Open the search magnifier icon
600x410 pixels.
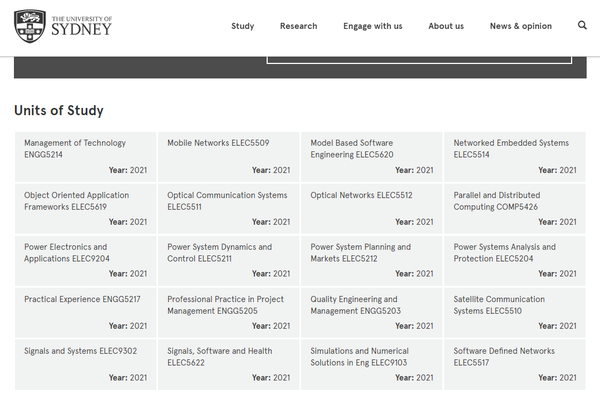[x=582, y=25]
